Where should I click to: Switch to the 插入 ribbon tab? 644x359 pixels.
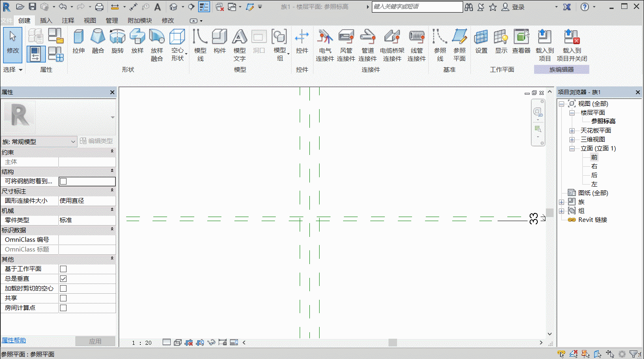[46, 21]
